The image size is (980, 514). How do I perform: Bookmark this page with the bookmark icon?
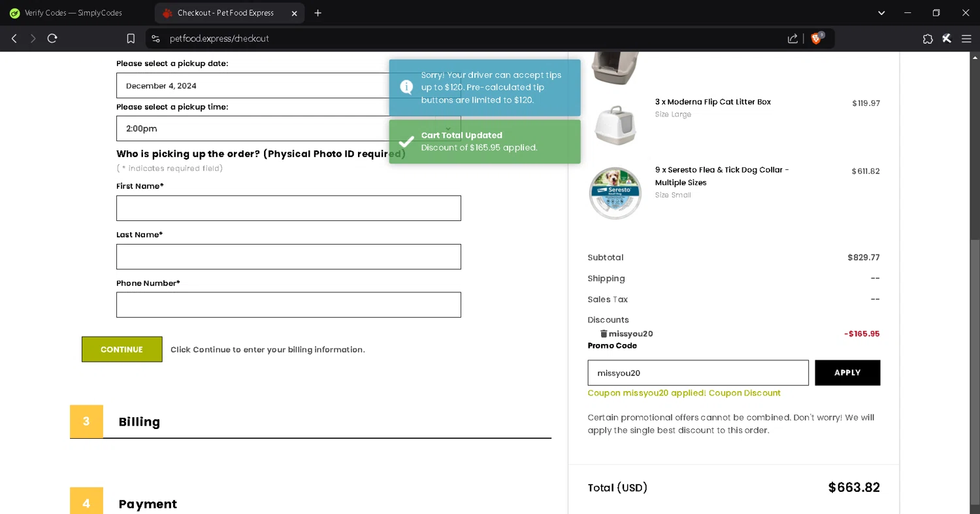coord(131,39)
